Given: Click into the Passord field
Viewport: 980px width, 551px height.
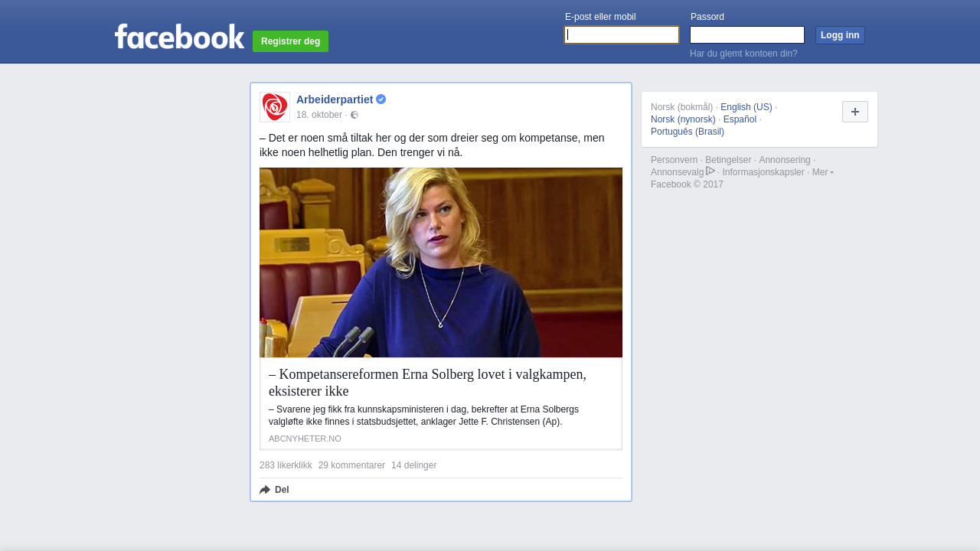Looking at the screenshot, I should coord(746,35).
